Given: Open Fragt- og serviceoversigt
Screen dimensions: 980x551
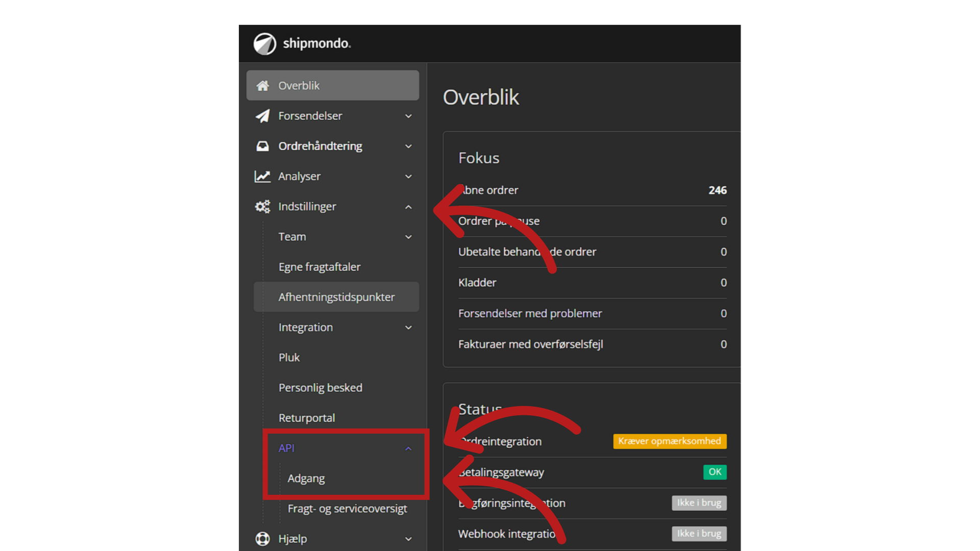Looking at the screenshot, I should pyautogui.click(x=347, y=509).
